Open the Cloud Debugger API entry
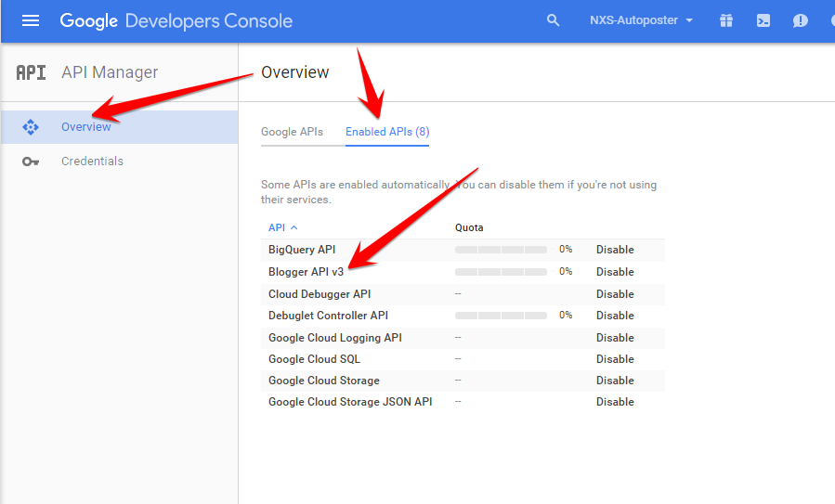The height and width of the screenshot is (504, 835). coord(320,294)
